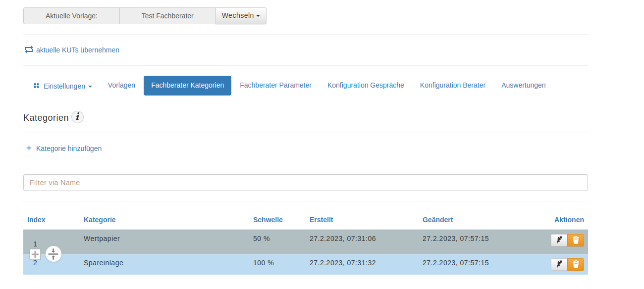
Task: Open the Wechseln template dropdown
Action: click(241, 16)
